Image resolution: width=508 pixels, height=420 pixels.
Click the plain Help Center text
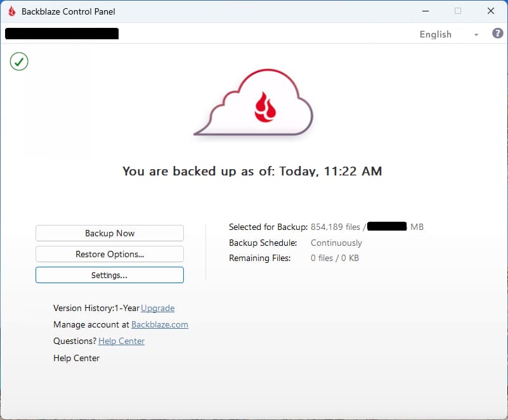tap(77, 358)
